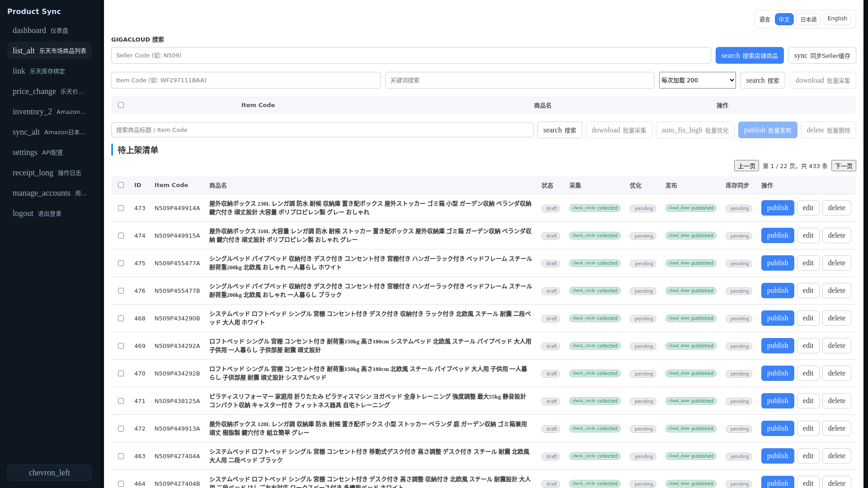The image size is (868, 488).
Task: Delete item N509P434292B
Action: point(837,373)
